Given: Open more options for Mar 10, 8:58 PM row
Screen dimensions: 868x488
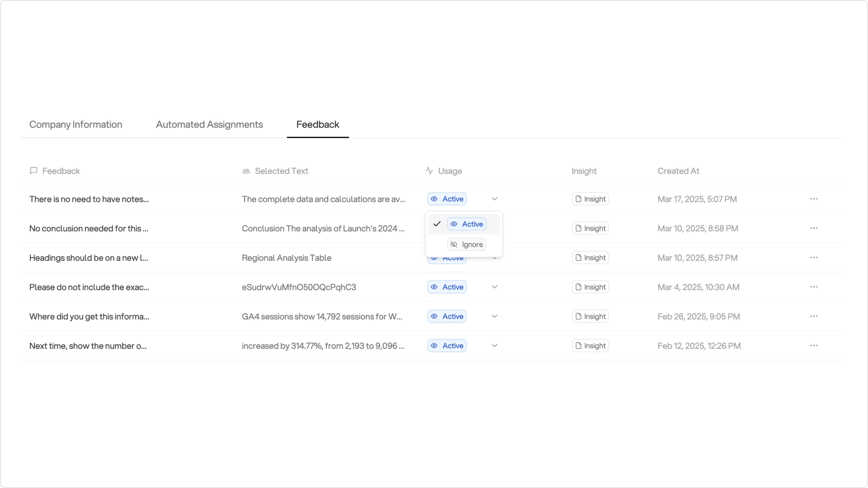Looking at the screenshot, I should tap(814, 228).
